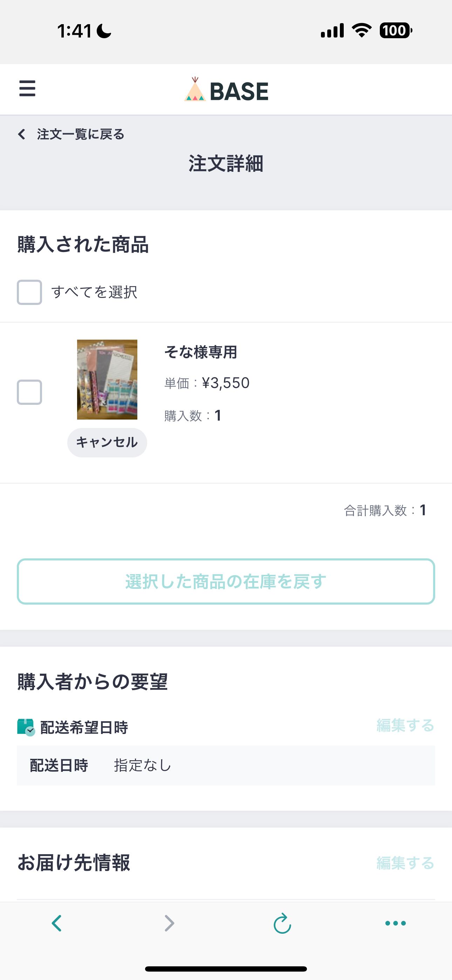
Task: Reload the page with the refresh icon
Action: pyautogui.click(x=282, y=923)
